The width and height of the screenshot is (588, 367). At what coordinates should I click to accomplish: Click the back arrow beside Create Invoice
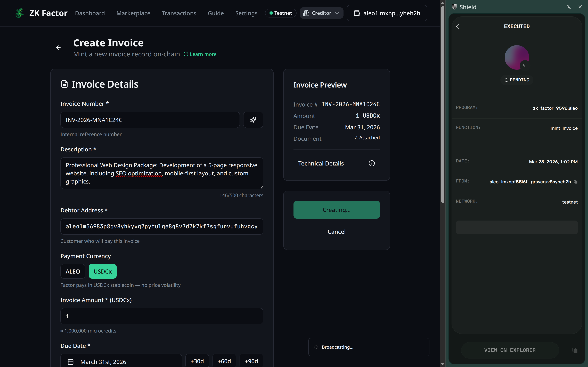click(x=58, y=48)
